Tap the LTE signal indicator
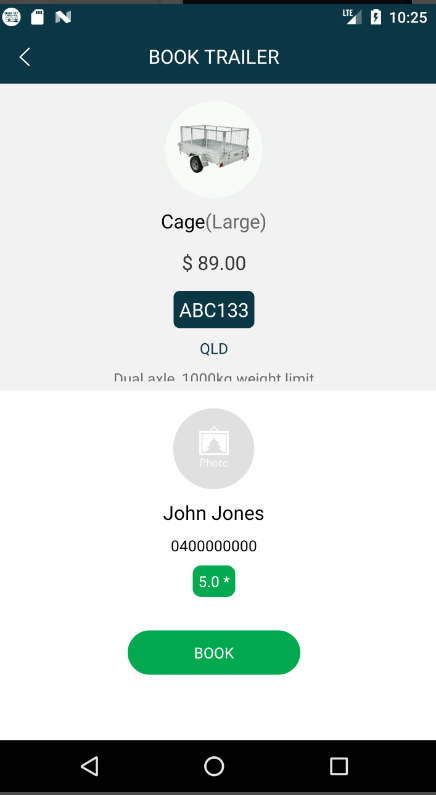 point(352,17)
